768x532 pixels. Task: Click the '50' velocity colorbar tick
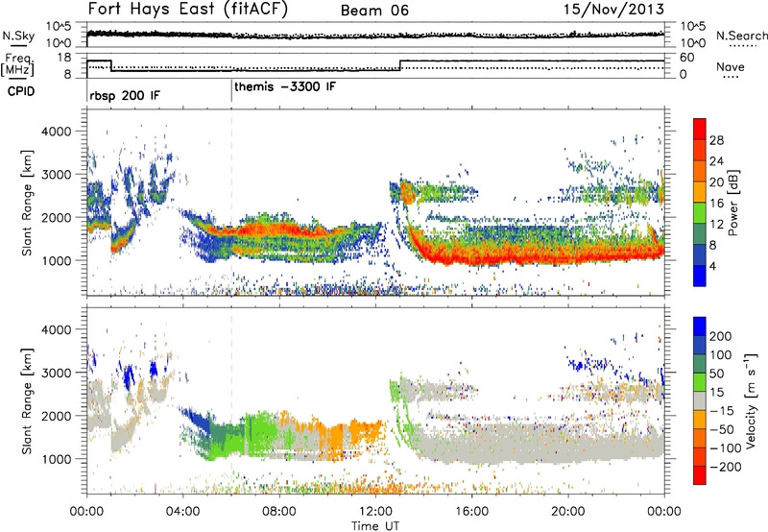click(717, 374)
